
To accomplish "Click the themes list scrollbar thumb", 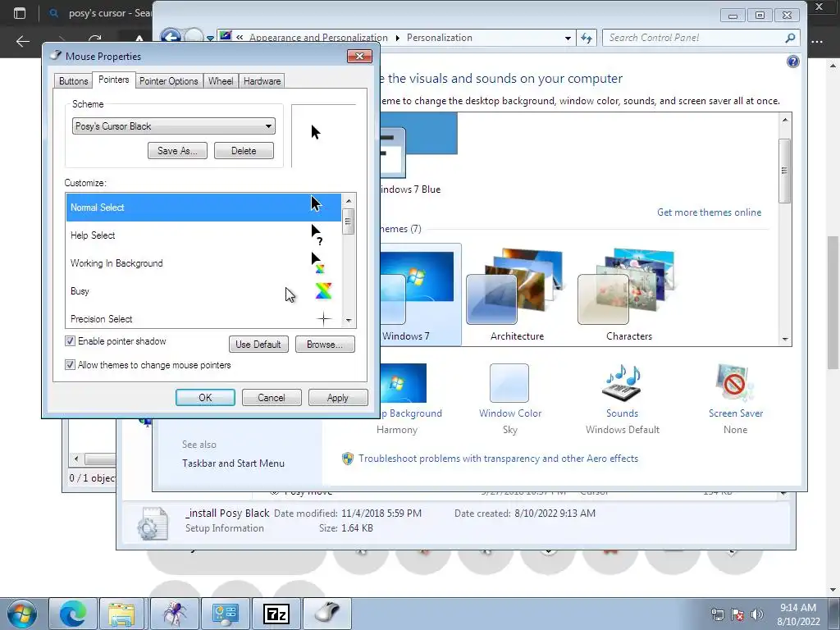I will [785, 171].
